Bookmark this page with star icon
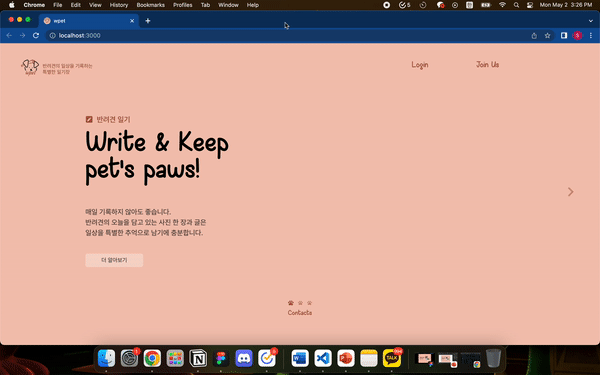The width and height of the screenshot is (600, 375). tap(548, 36)
